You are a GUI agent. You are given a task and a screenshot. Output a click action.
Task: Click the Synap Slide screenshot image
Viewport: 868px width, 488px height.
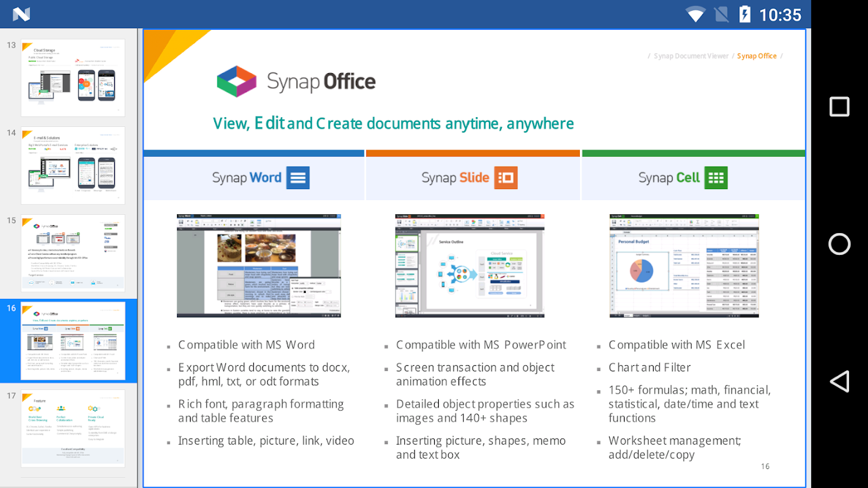pyautogui.click(x=469, y=265)
